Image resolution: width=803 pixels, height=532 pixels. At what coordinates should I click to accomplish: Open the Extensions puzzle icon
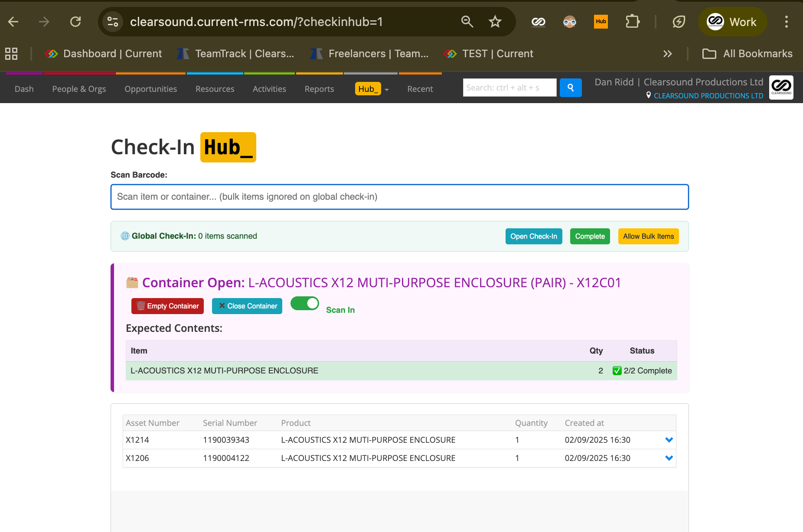tap(633, 22)
